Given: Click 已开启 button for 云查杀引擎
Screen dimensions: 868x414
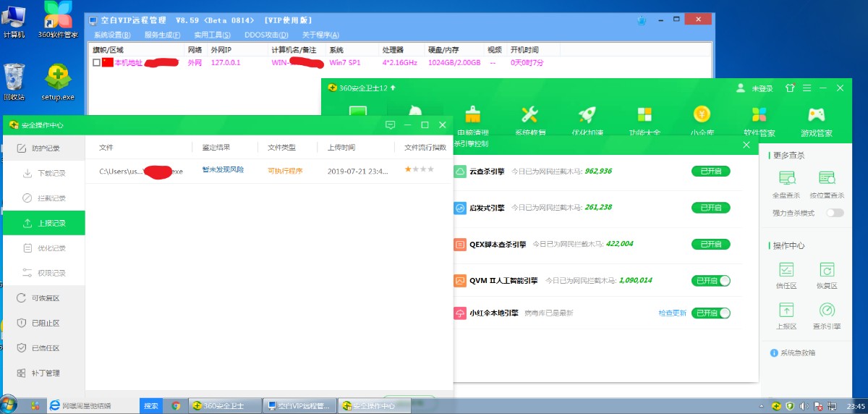Looking at the screenshot, I should [x=710, y=172].
